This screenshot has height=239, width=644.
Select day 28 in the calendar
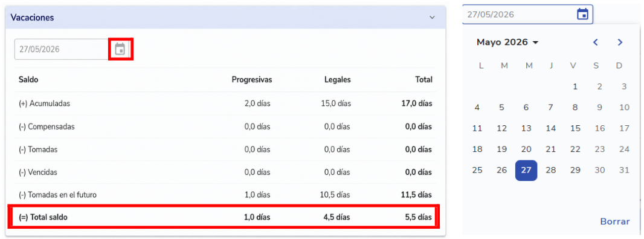(x=551, y=170)
